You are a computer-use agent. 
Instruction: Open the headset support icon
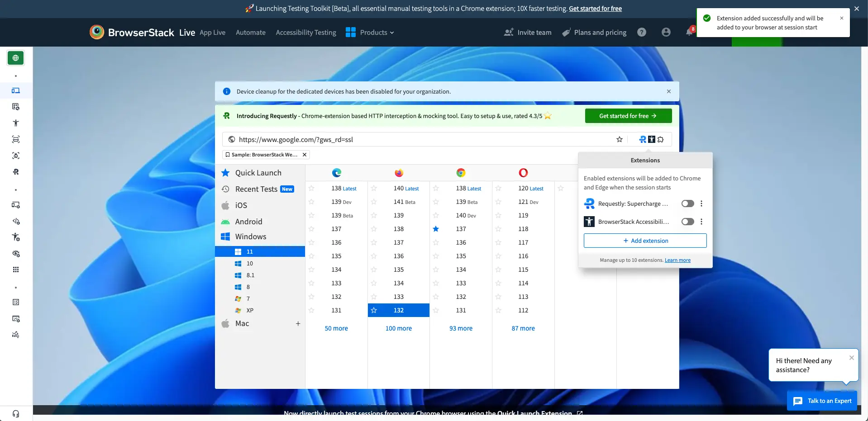click(16, 413)
